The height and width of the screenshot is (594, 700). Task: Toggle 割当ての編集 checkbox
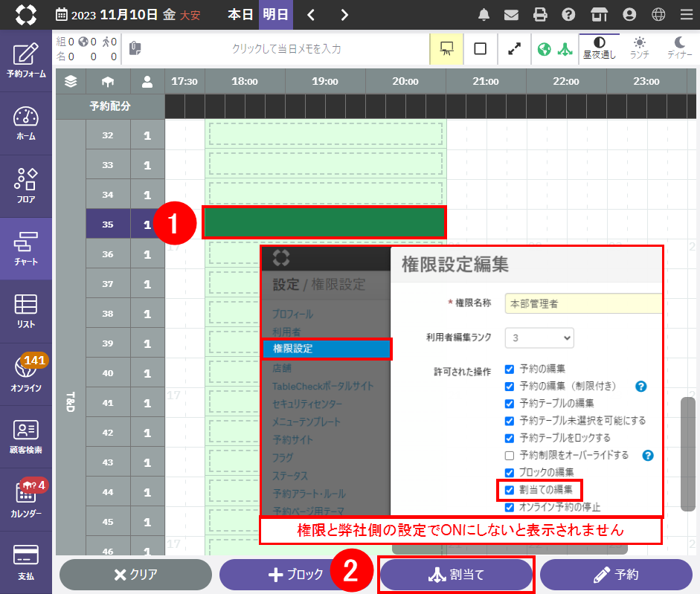(510, 490)
